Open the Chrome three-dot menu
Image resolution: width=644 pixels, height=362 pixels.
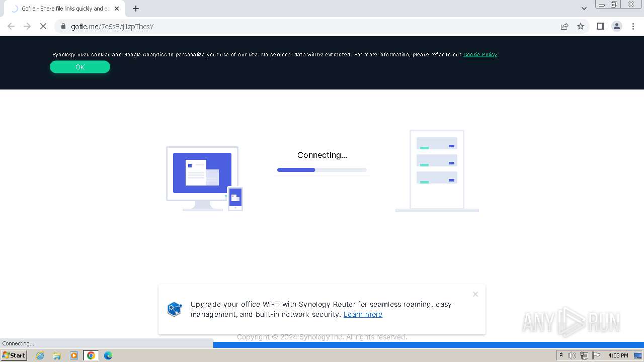(x=633, y=26)
